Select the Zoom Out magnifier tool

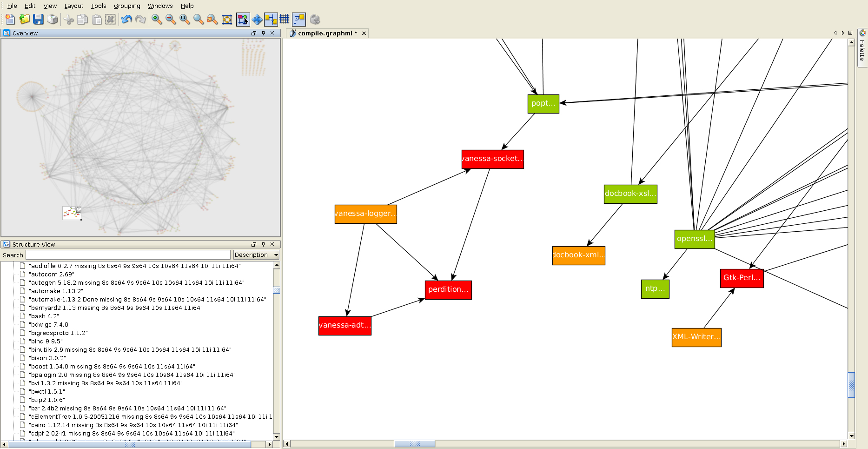170,20
